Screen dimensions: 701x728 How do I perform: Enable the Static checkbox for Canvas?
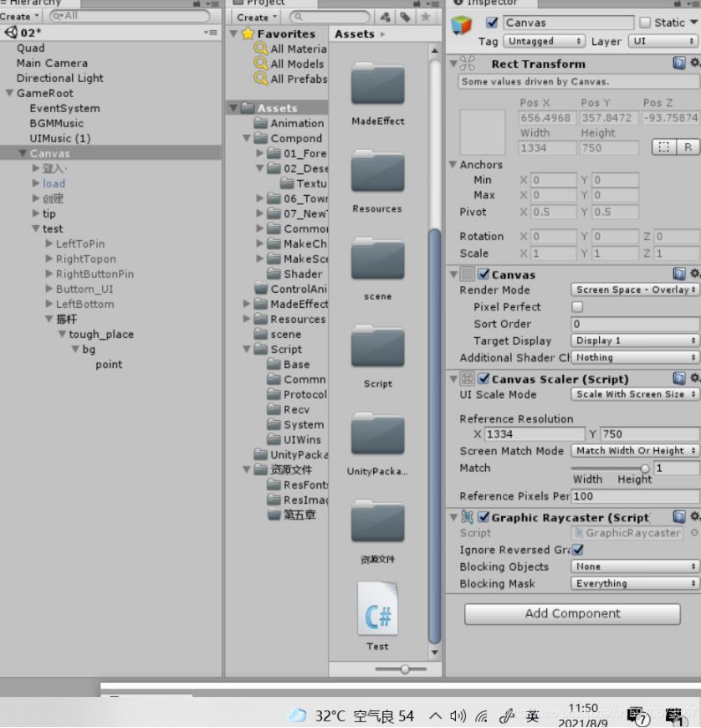coord(645,23)
